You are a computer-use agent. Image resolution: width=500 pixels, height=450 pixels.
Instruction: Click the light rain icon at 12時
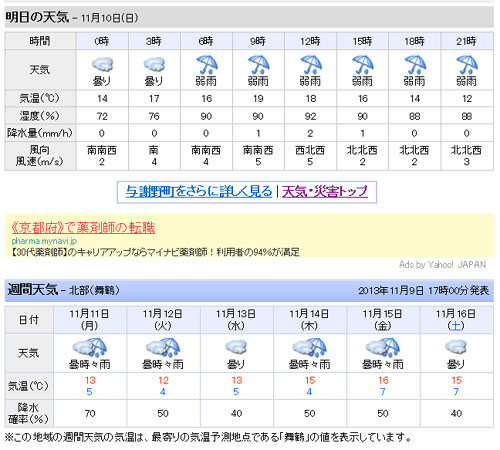pos(311,65)
